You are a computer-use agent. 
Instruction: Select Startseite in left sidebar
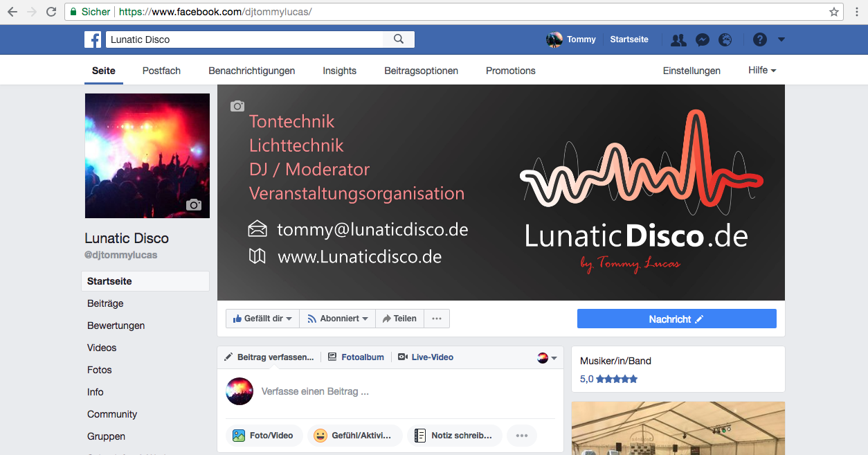pos(145,281)
